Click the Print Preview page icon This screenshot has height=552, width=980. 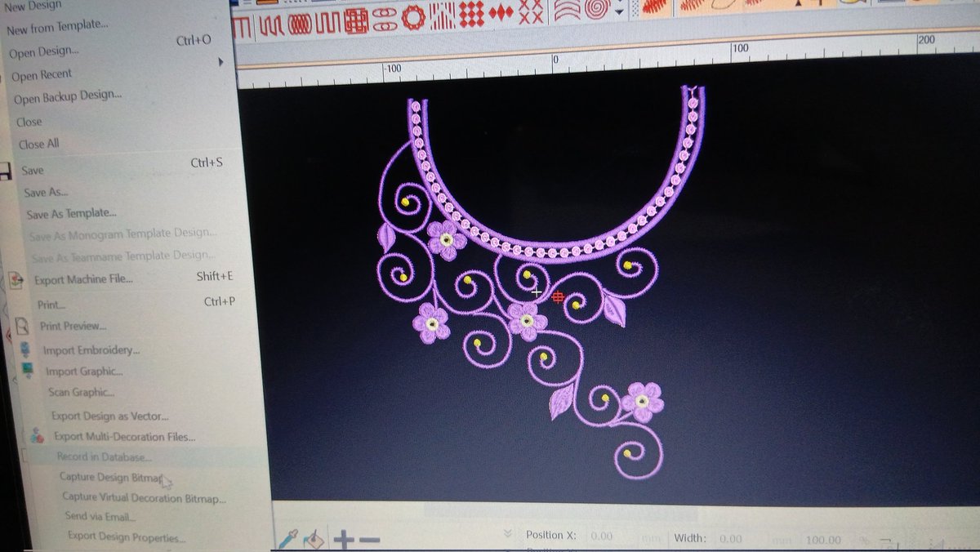[22, 327]
